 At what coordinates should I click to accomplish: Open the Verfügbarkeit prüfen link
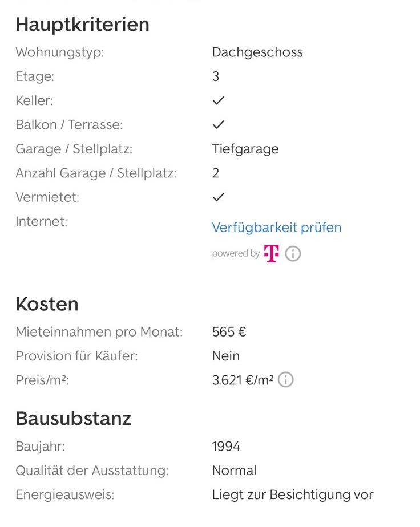(276, 228)
